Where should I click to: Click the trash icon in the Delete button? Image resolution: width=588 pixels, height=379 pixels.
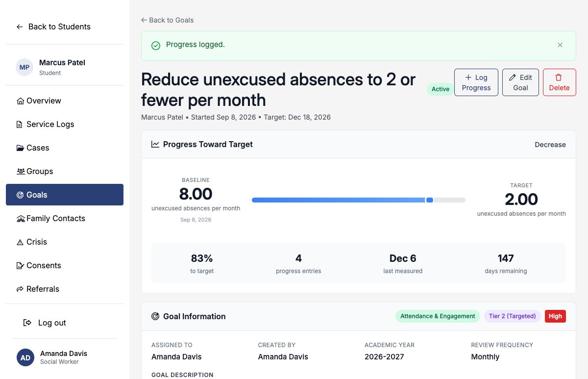pos(559,77)
